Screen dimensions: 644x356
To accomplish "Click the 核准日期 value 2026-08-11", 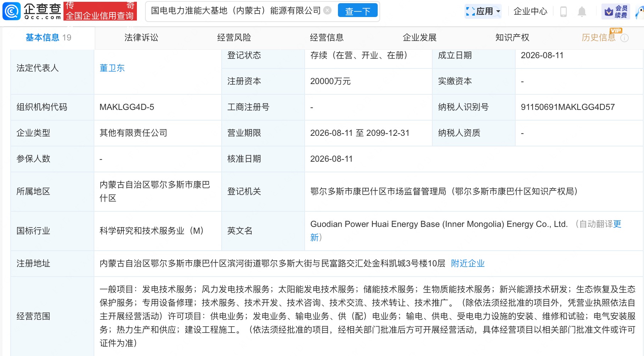I will (332, 159).
